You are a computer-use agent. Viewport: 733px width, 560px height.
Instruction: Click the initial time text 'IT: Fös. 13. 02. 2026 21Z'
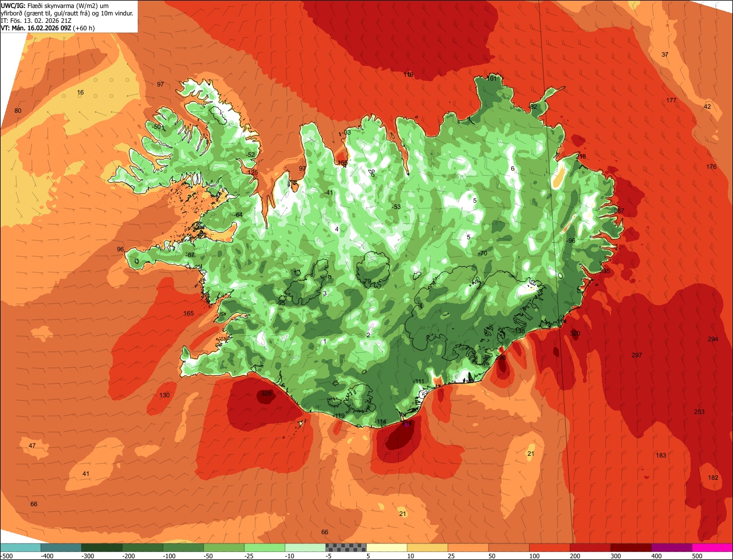[37, 20]
